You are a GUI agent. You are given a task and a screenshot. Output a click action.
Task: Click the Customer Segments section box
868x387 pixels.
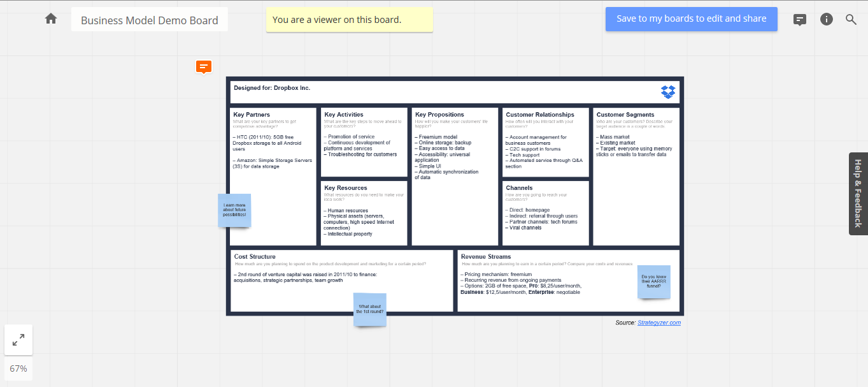(636, 198)
